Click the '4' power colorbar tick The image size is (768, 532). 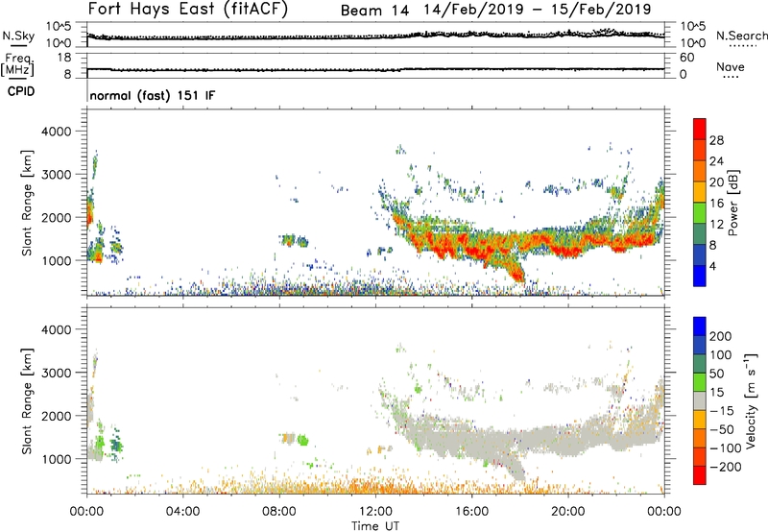coord(713,266)
